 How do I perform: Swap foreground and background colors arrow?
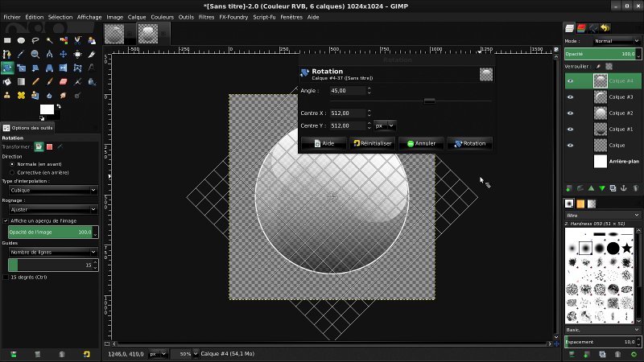[x=59, y=106]
